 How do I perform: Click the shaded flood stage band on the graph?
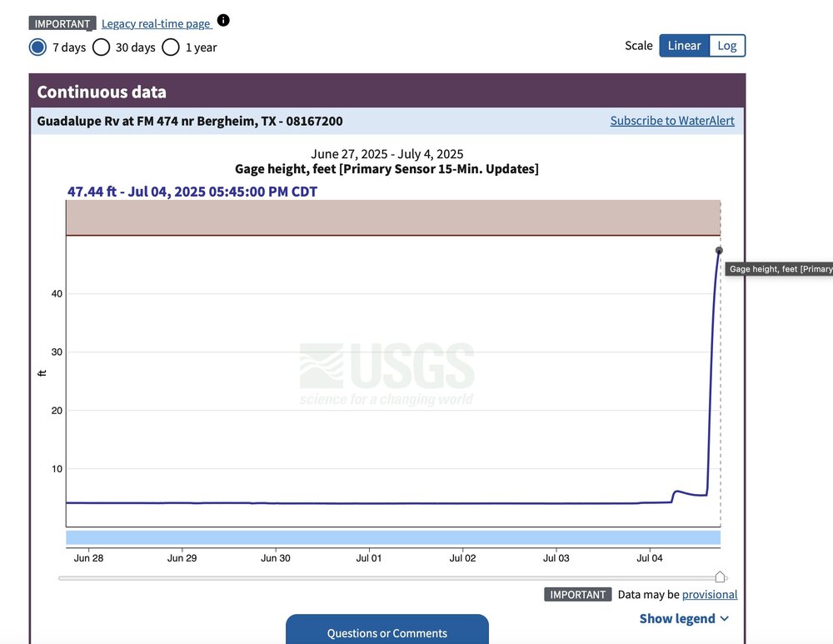(x=392, y=217)
